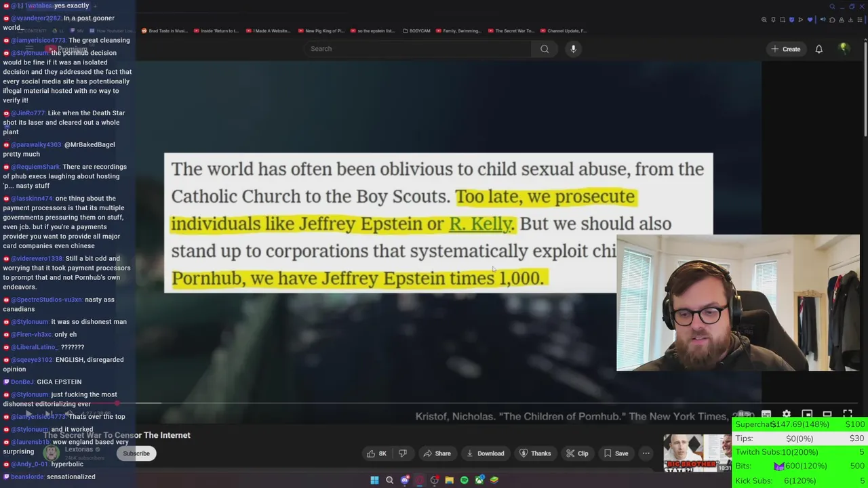Click the Superchats goal row
Image resolution: width=868 pixels, height=488 pixels.
click(x=800, y=424)
